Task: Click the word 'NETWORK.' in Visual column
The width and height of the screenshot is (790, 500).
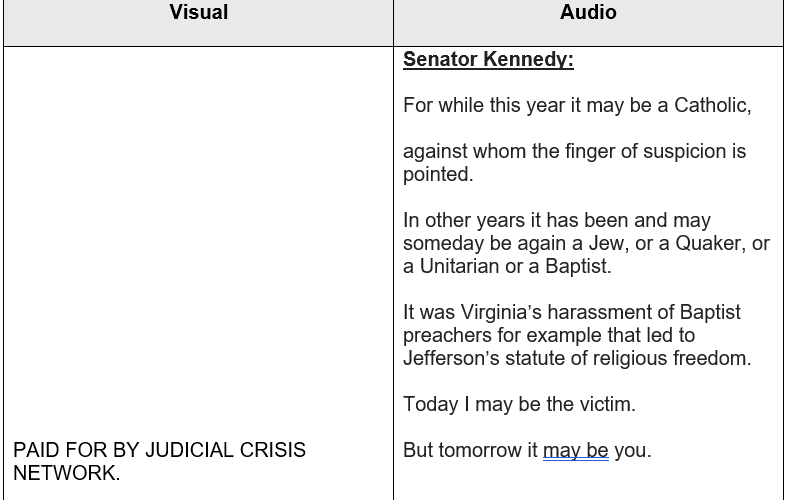Action: 67,473
